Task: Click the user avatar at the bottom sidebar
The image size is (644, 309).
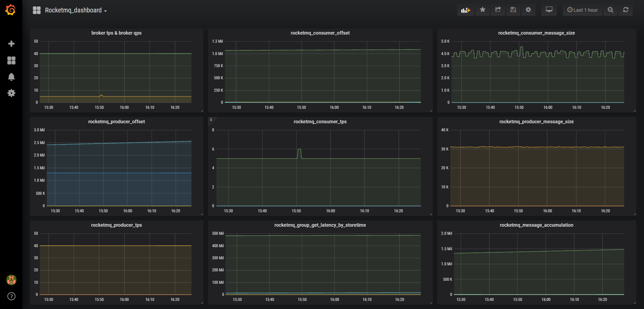Action: [x=11, y=280]
